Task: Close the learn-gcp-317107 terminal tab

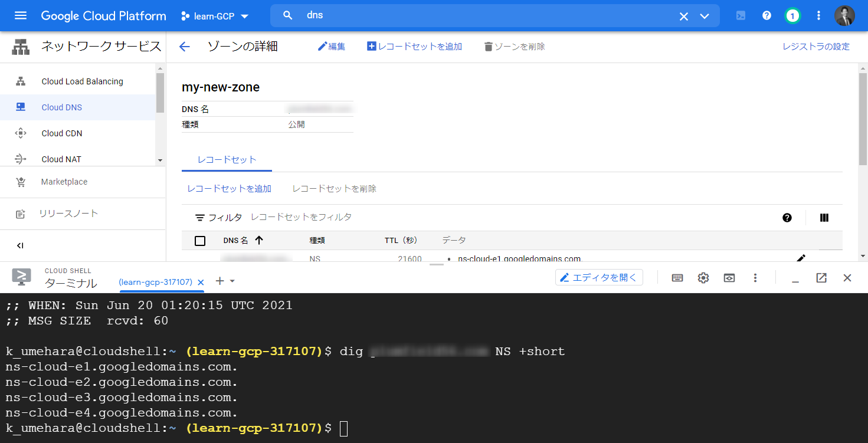Action: (x=201, y=282)
